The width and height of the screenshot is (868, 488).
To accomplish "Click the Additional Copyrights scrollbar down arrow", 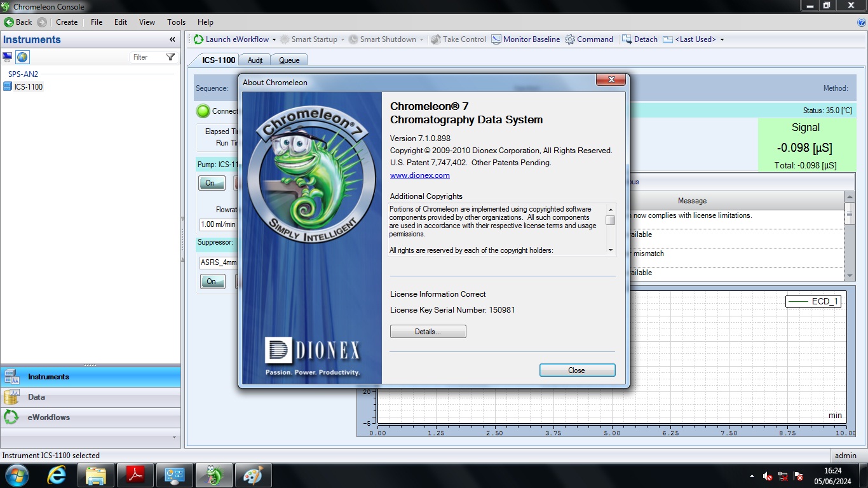I will [x=611, y=250].
